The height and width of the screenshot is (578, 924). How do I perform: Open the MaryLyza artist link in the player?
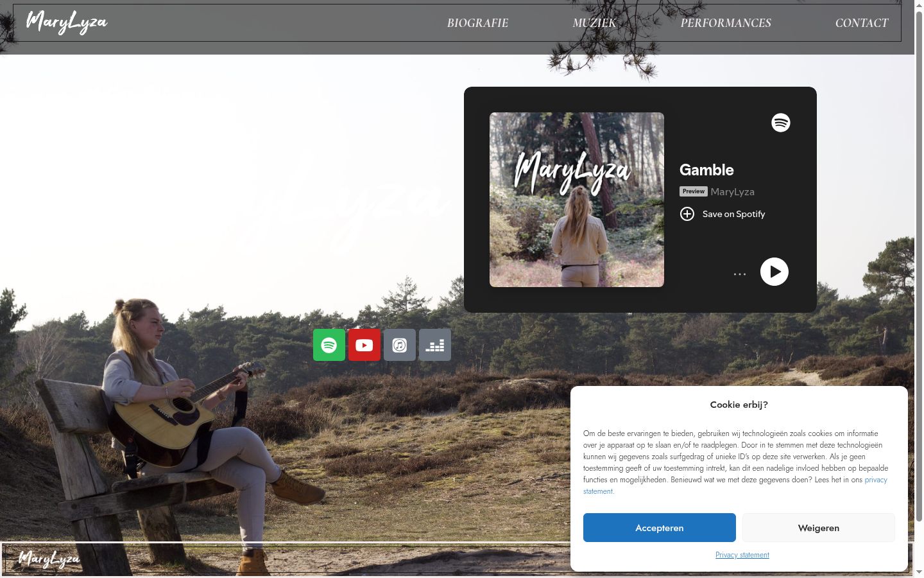coord(733,191)
